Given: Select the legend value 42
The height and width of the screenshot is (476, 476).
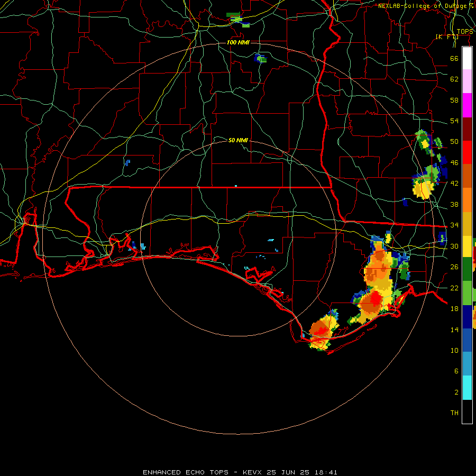Looking at the screenshot, I should [x=454, y=184].
